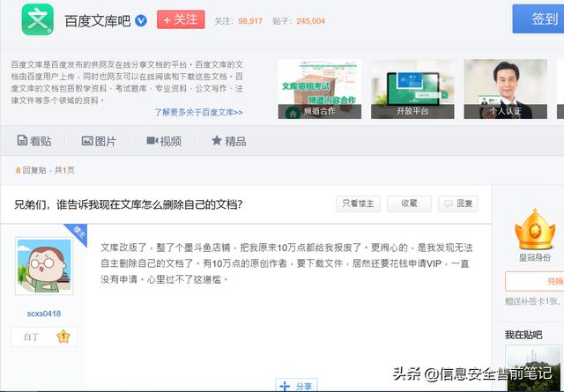Image resolution: width=564 pixels, height=392 pixels.
Task: Click the 分享 share button
Action: [x=296, y=386]
